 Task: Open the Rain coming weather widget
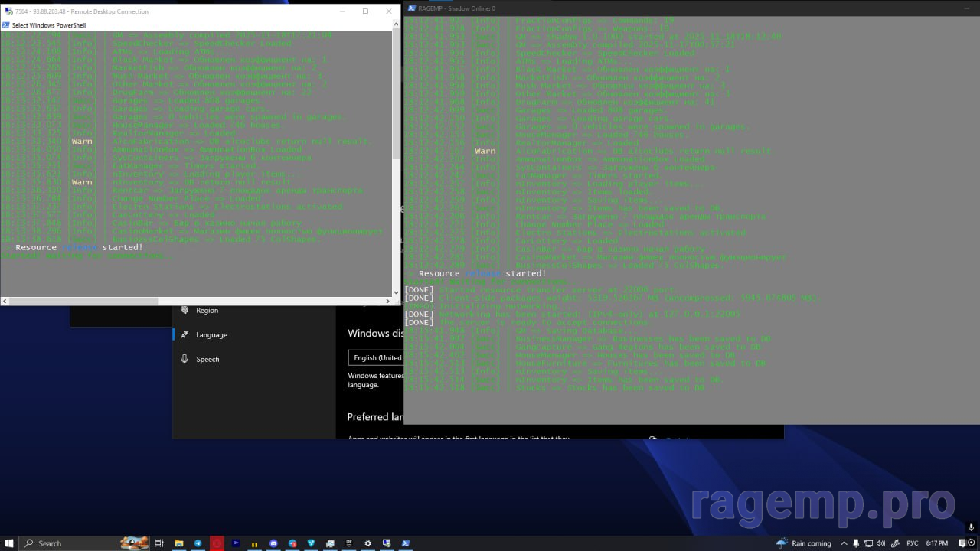click(x=804, y=543)
